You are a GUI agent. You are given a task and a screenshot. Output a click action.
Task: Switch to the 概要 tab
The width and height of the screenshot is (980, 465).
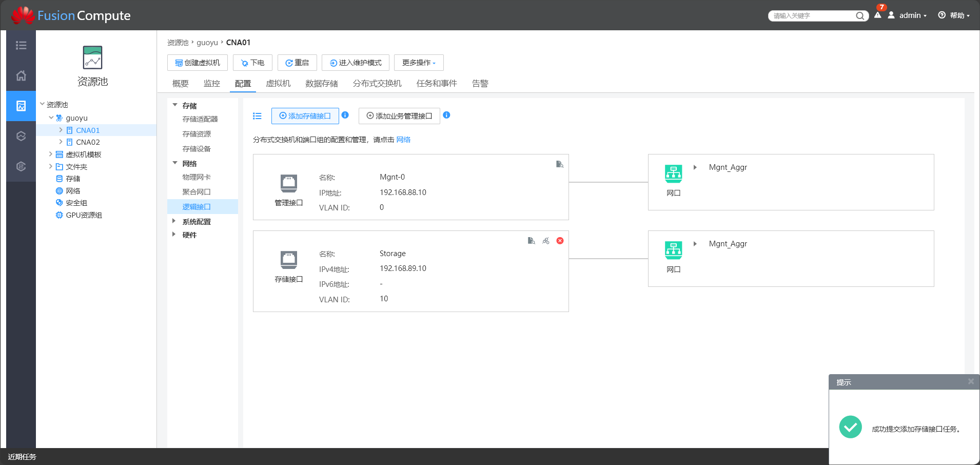click(181, 83)
